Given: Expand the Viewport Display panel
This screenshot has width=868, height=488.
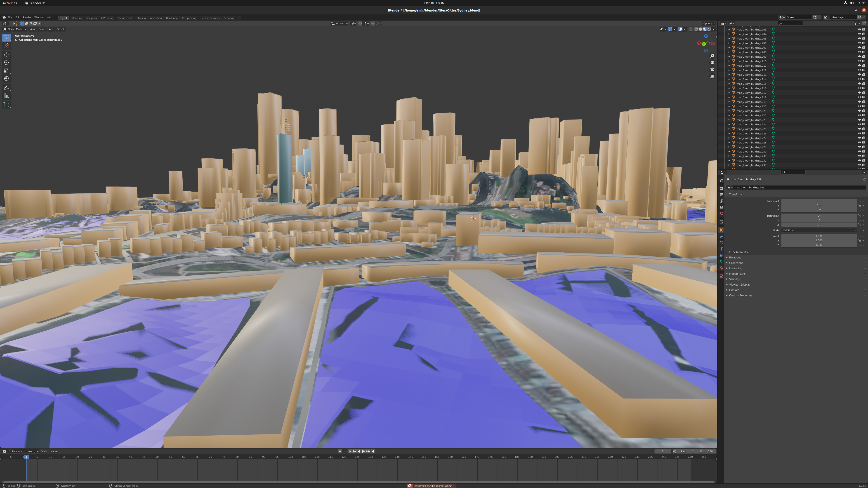Looking at the screenshot, I should click(740, 285).
